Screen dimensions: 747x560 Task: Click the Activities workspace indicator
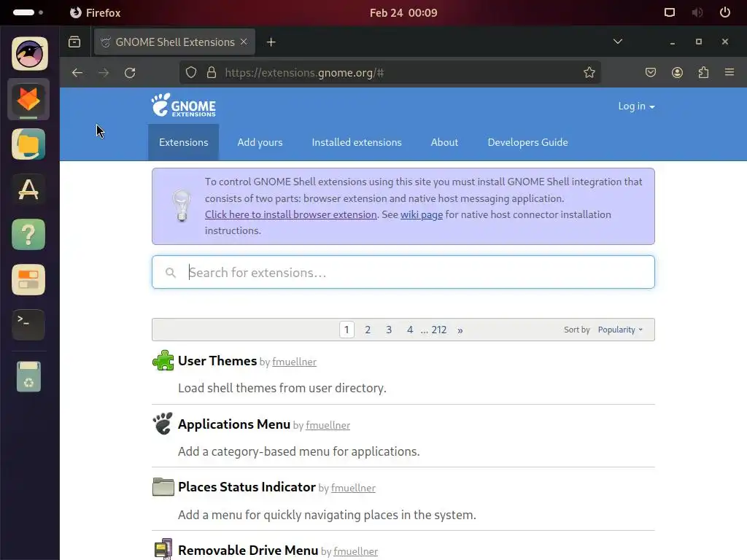(x=28, y=12)
